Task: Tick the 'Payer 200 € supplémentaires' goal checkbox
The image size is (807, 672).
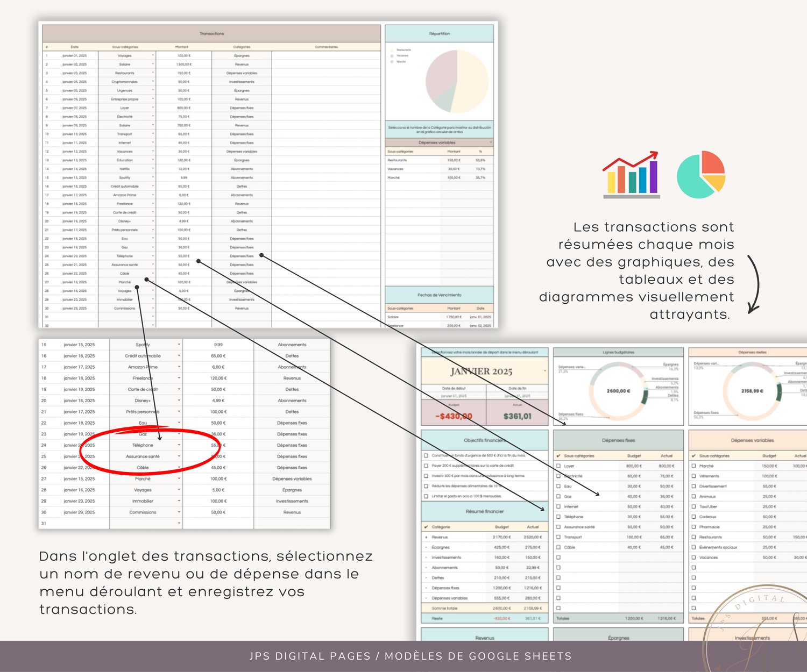Action: [426, 466]
